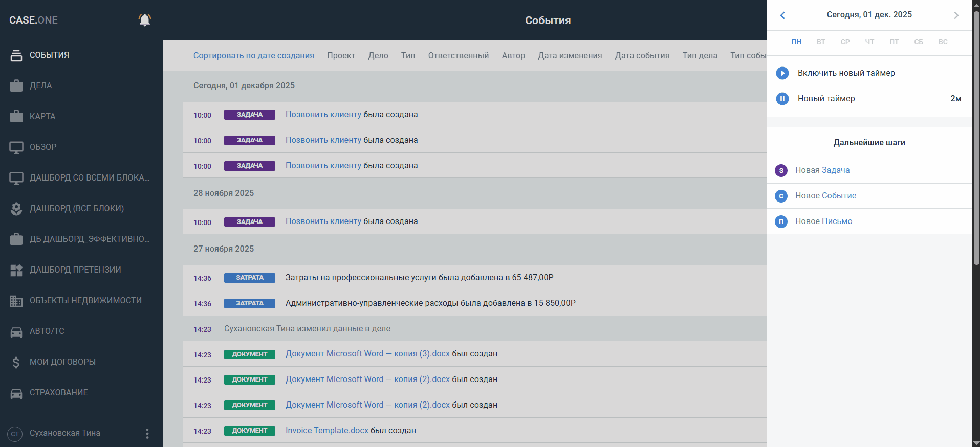
Task: Go to next day with right chevron
Action: (956, 15)
